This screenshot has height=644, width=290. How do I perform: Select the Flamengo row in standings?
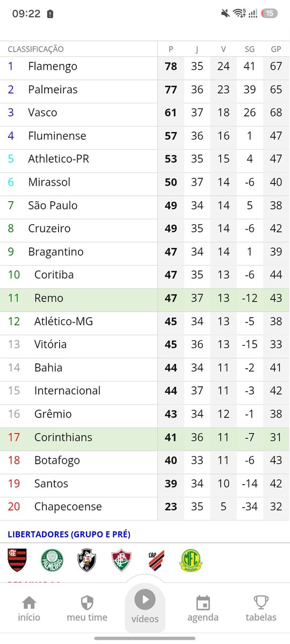pyautogui.click(x=145, y=67)
